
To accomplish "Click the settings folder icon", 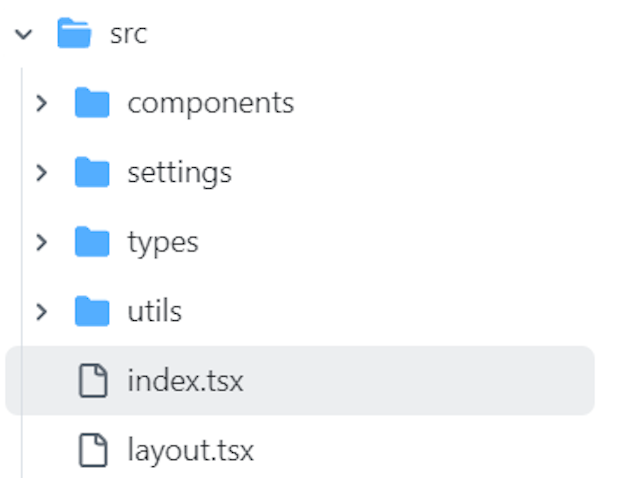I will [92, 172].
